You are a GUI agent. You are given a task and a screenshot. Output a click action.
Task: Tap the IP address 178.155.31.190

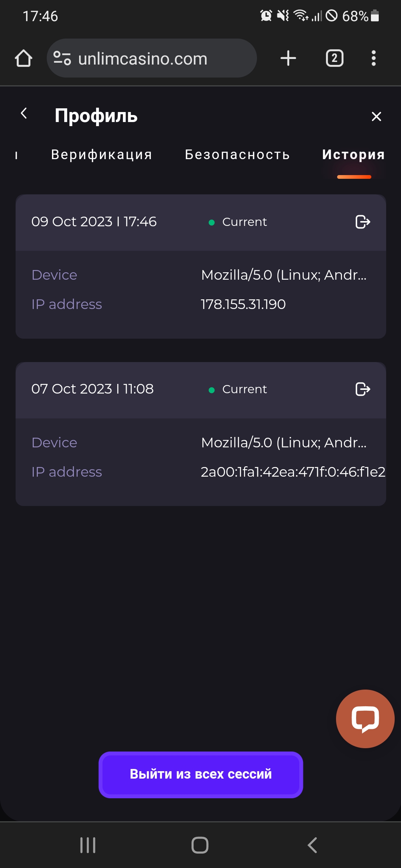pyautogui.click(x=243, y=304)
